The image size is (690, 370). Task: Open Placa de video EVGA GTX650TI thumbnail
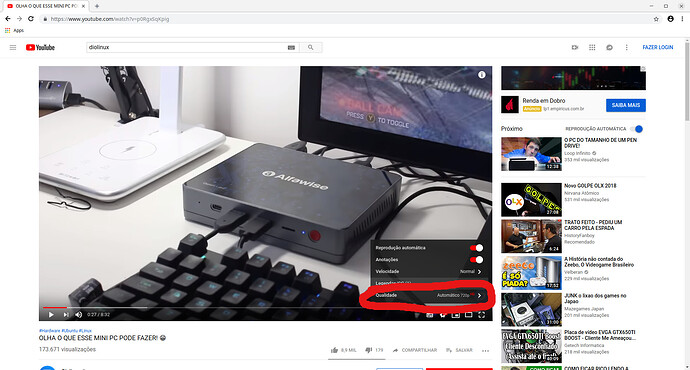531,346
